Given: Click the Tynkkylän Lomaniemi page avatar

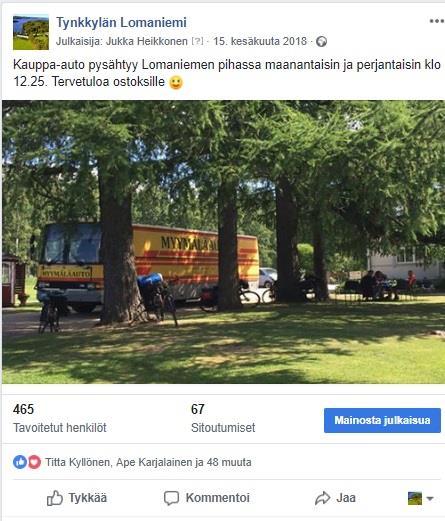Looking at the screenshot, I should point(31,32).
